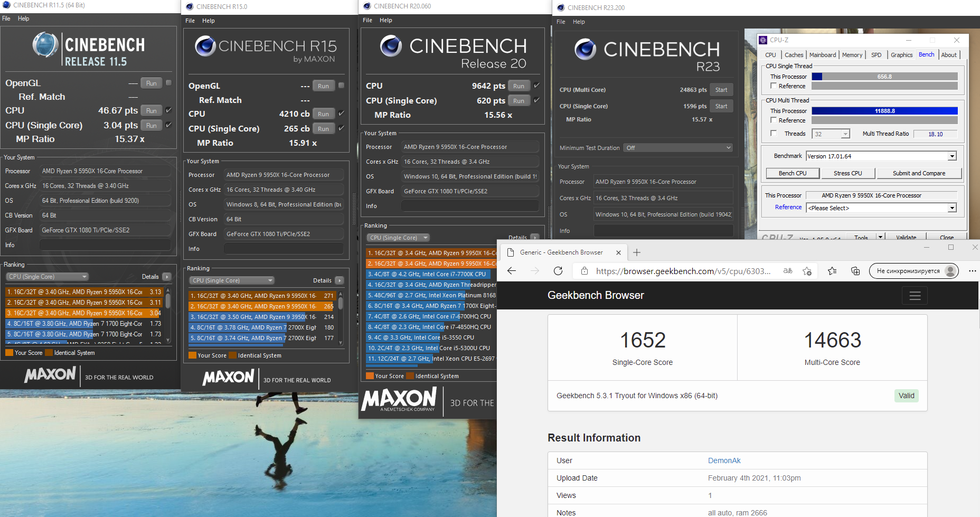Click the Cinebench R11.5 sphere logo

click(x=45, y=45)
